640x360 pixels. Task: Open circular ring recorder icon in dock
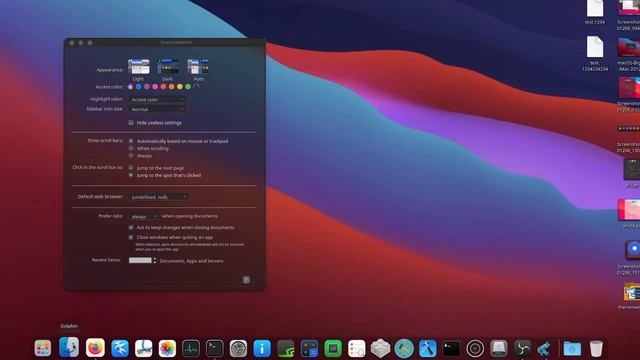(x=475, y=348)
